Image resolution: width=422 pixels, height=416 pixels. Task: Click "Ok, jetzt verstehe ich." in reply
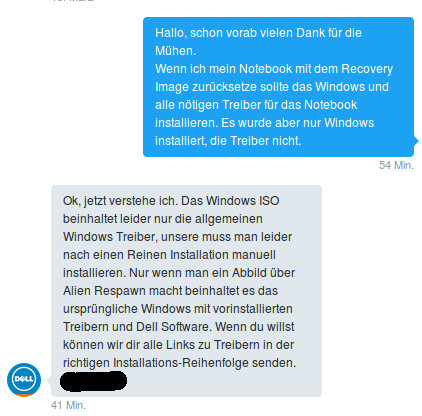pos(121,201)
